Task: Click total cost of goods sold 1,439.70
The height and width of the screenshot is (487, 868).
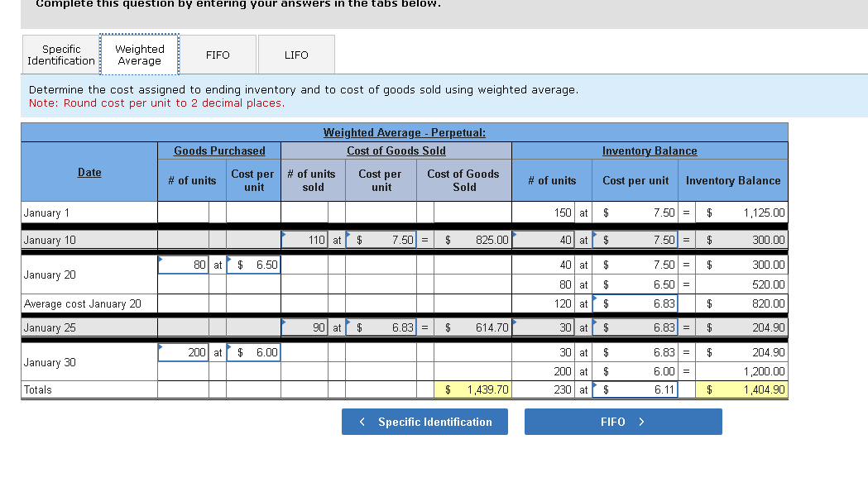Action: pos(472,389)
